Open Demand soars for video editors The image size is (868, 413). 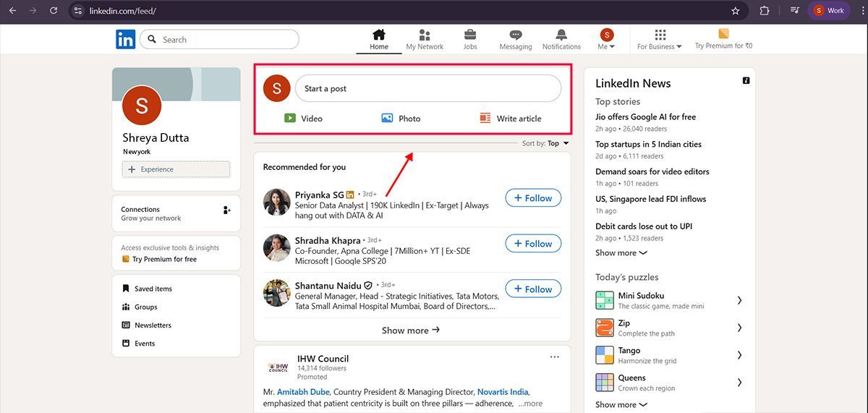click(652, 171)
